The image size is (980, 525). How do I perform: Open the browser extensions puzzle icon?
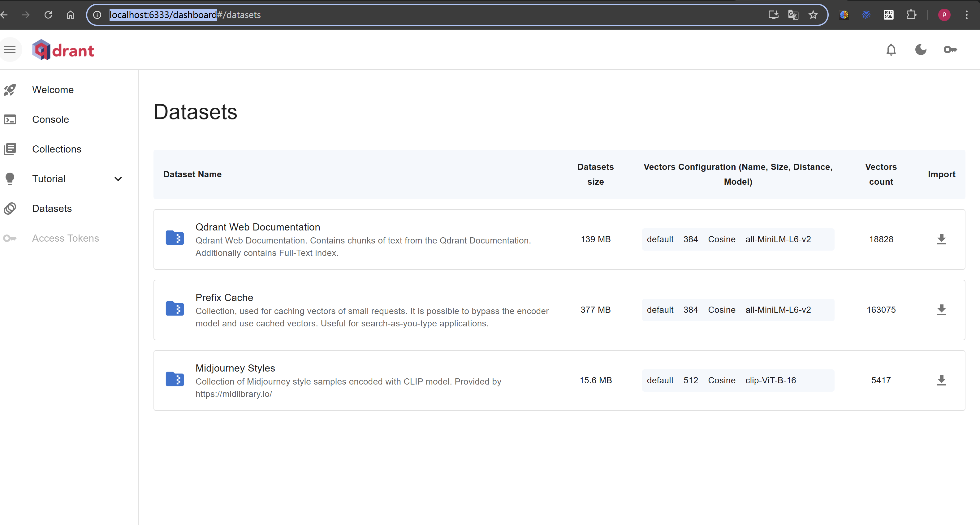click(x=911, y=15)
